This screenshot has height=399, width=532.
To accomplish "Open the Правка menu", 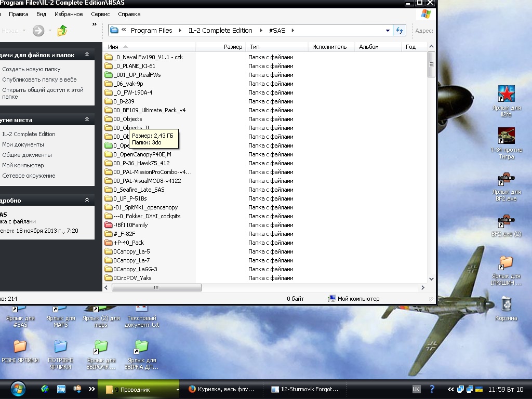I will (x=18, y=14).
